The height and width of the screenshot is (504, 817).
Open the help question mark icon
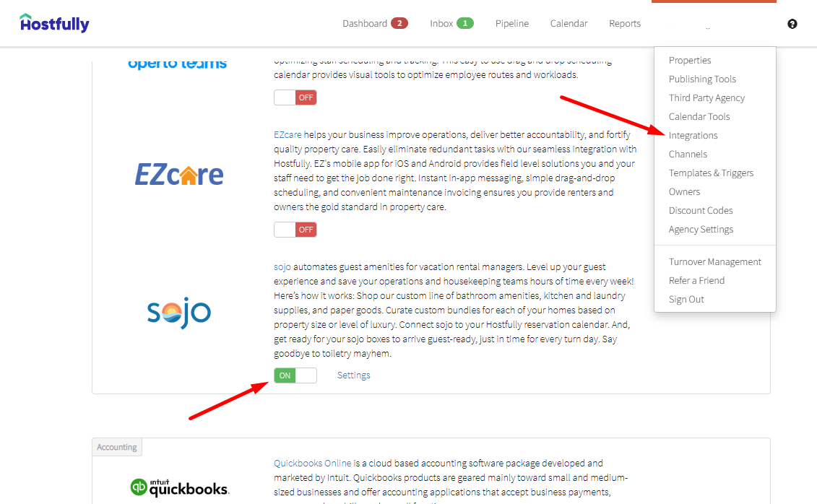(x=792, y=24)
